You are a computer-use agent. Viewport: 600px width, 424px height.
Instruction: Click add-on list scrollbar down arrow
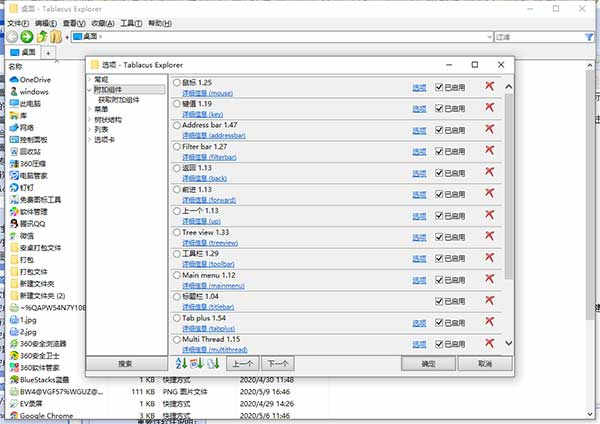(x=509, y=343)
